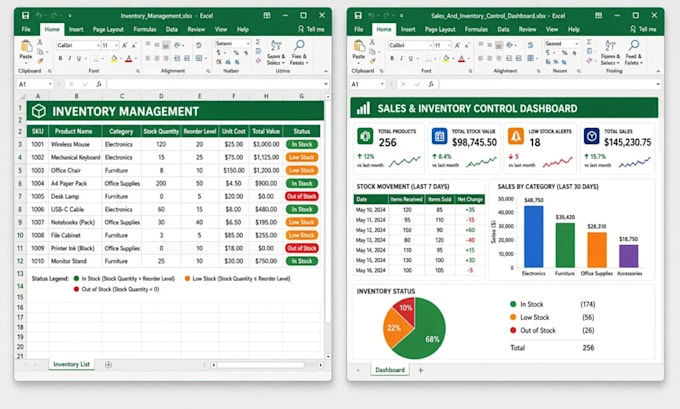Click Total Sales card icon on dashboard
The width and height of the screenshot is (680, 409).
tap(592, 136)
